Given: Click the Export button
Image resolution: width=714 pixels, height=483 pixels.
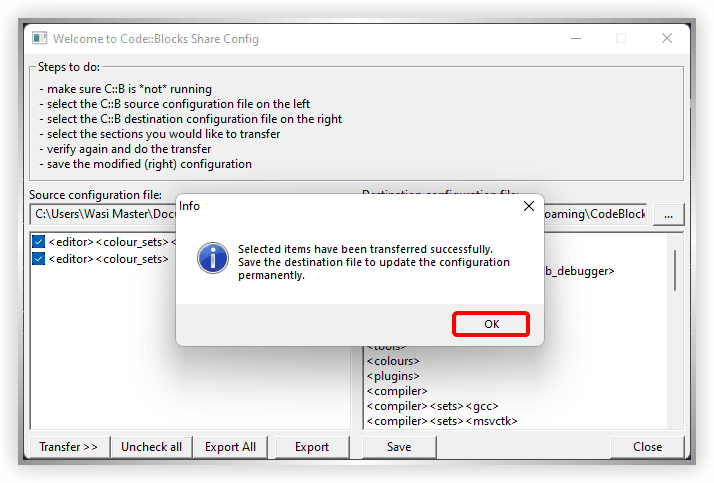Looking at the screenshot, I should coord(312,447).
